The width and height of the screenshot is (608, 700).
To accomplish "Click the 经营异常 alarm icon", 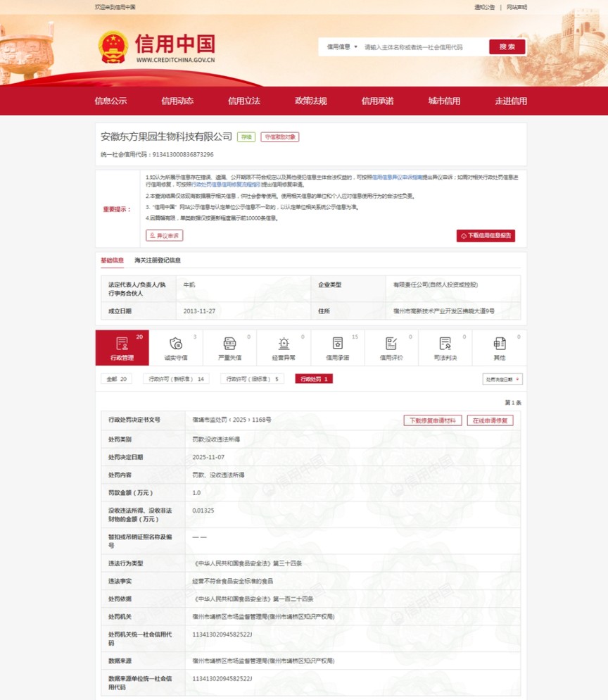I will point(284,344).
